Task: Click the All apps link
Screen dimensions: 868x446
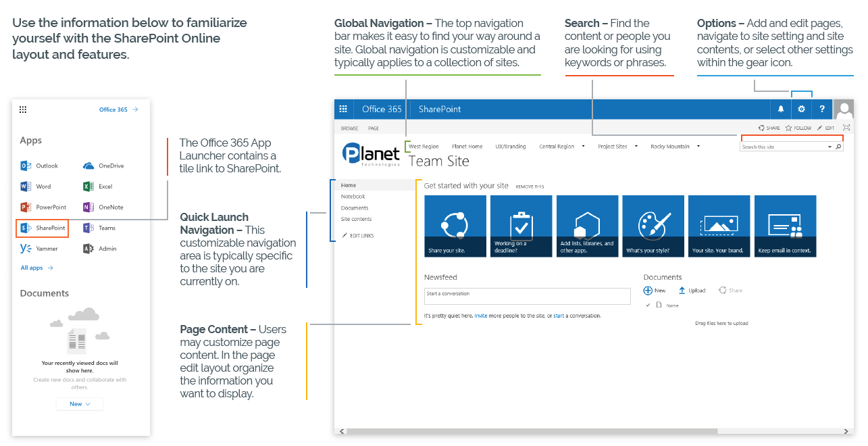Action: 36,268
